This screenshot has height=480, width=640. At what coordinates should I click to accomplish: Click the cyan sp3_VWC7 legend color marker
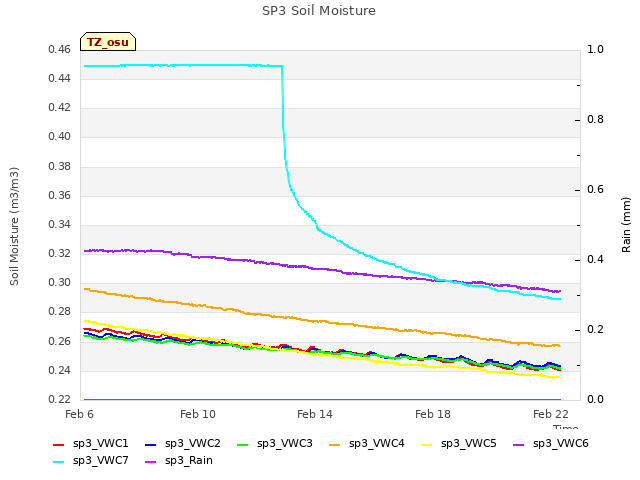tap(59, 462)
